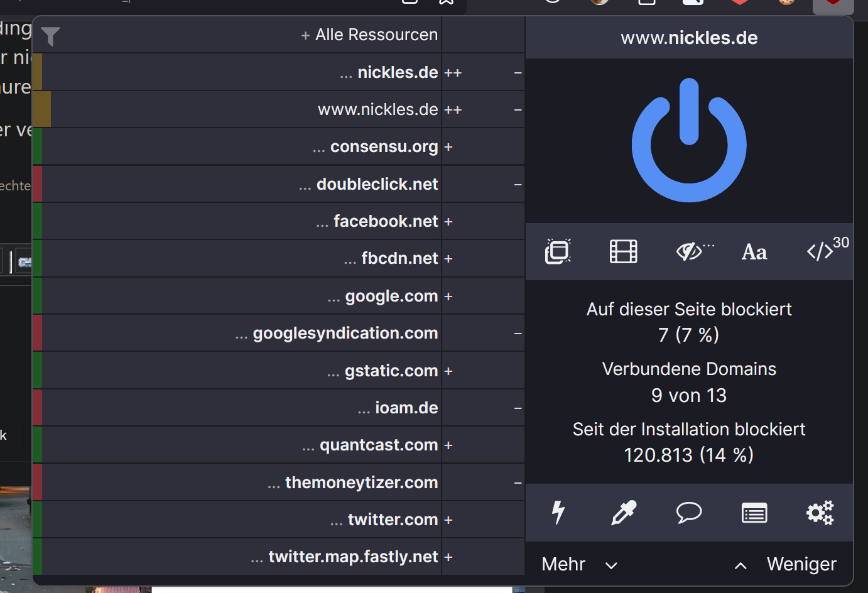This screenshot has height=593, width=868.
Task: Open the element picker eyedropper
Action: 624,513
